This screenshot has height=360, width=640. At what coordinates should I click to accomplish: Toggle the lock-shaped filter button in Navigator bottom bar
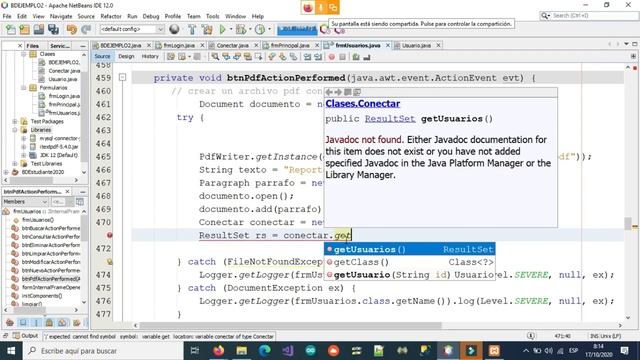(49, 322)
